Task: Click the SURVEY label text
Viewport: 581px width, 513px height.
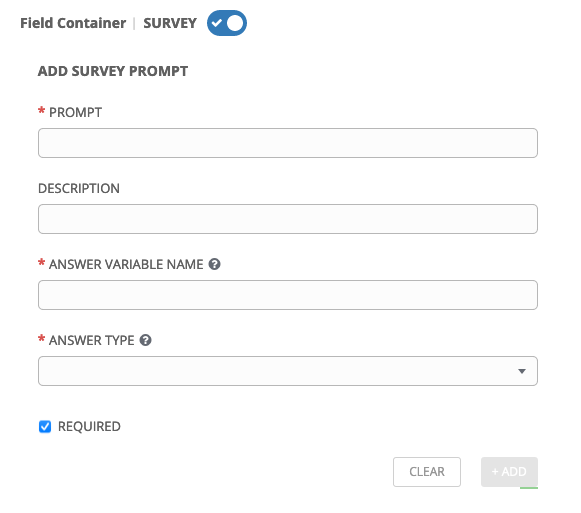Action: click(170, 23)
